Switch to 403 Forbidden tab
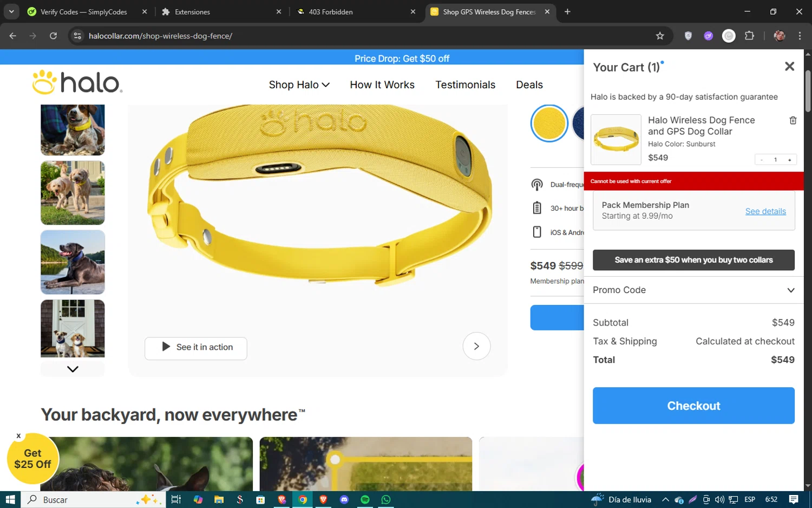 pos(356,12)
